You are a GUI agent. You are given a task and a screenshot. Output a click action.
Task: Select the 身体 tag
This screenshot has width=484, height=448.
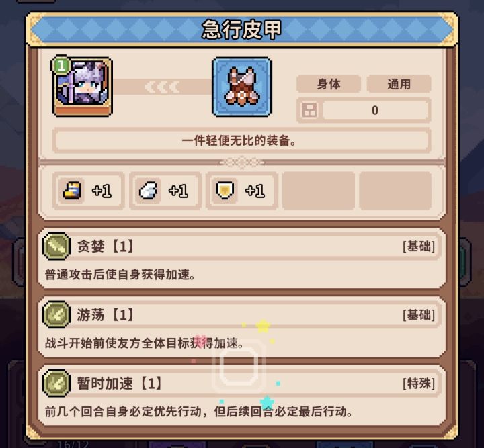[329, 84]
